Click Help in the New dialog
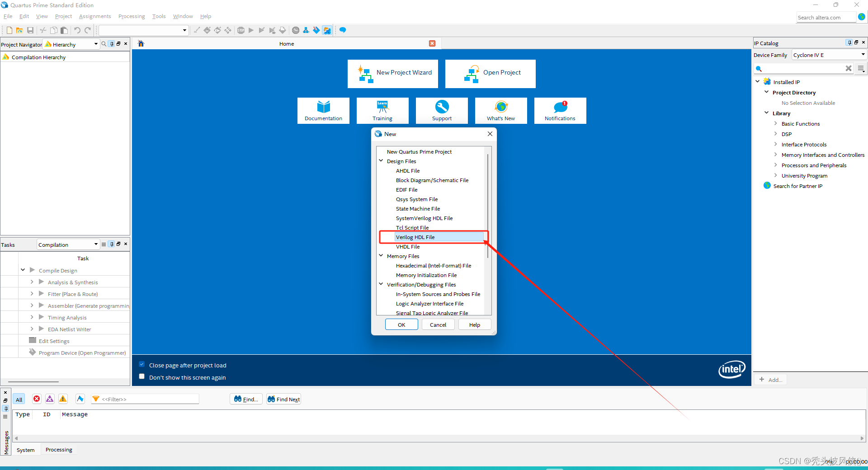This screenshot has width=868, height=470. click(475, 324)
